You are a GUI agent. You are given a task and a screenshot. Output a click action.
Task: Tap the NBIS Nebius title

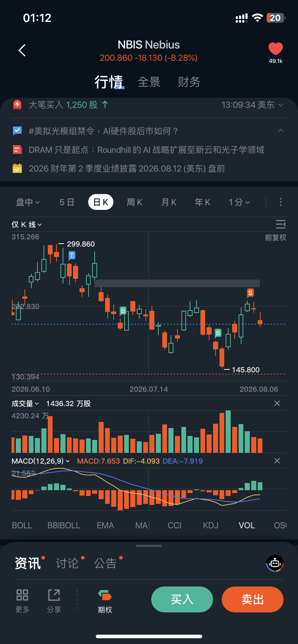point(149,45)
